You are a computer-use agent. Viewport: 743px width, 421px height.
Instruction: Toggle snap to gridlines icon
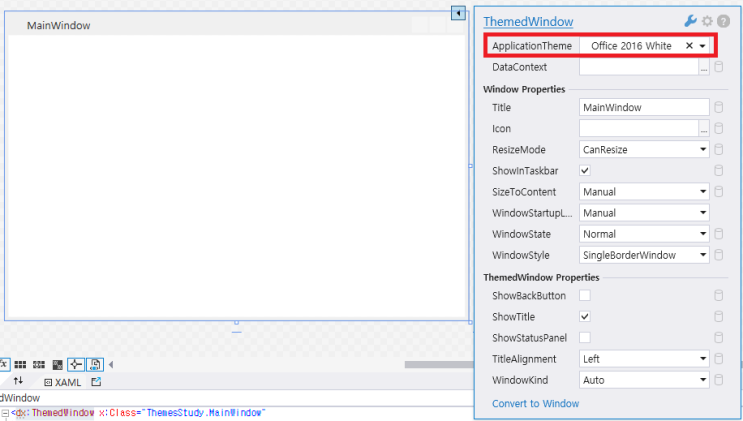[x=39, y=365]
